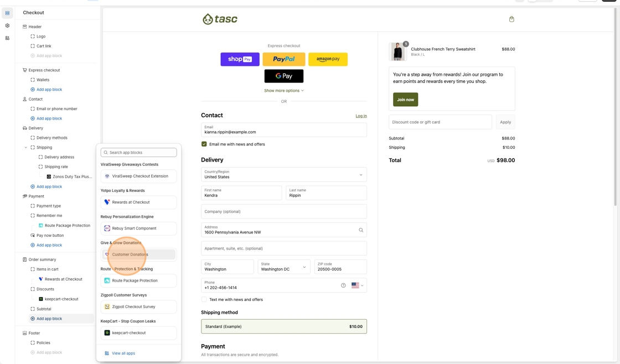
Task: Select Express checkout section in sidebar
Action: tap(44, 70)
